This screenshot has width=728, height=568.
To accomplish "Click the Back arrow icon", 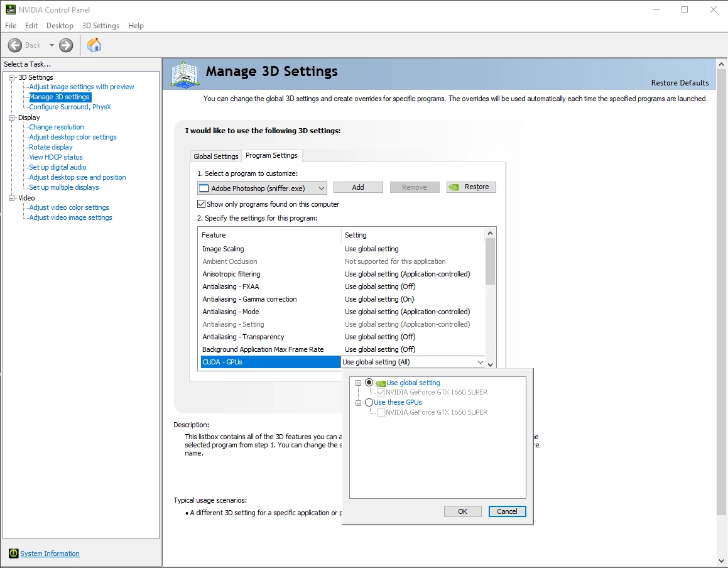I will tap(15, 45).
